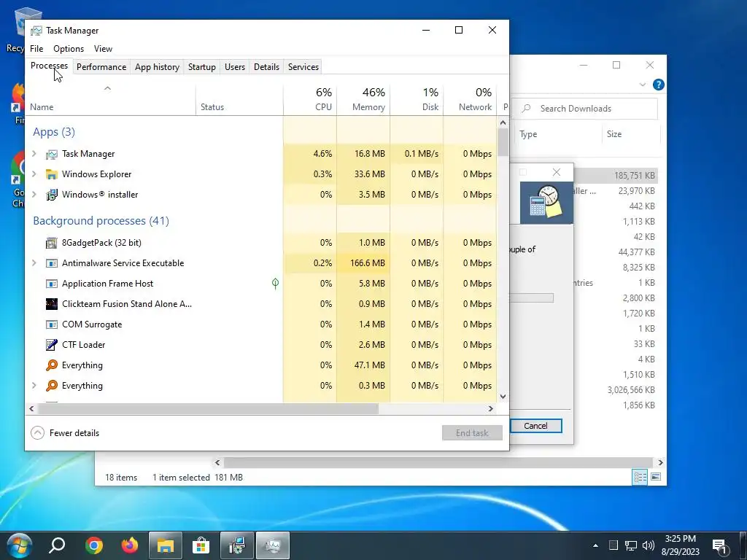Click the Antimalware Service Executable icon
Screen dimensions: 747x560
52,263
